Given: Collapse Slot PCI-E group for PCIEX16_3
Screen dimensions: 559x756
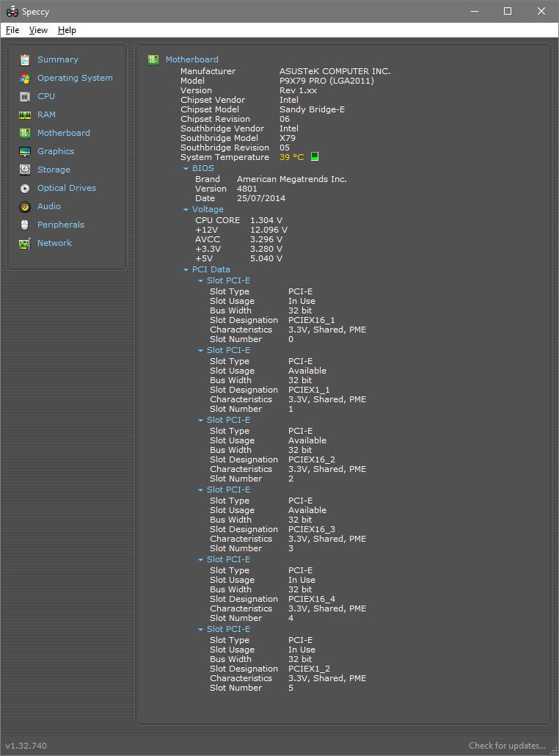Looking at the screenshot, I should pos(201,490).
